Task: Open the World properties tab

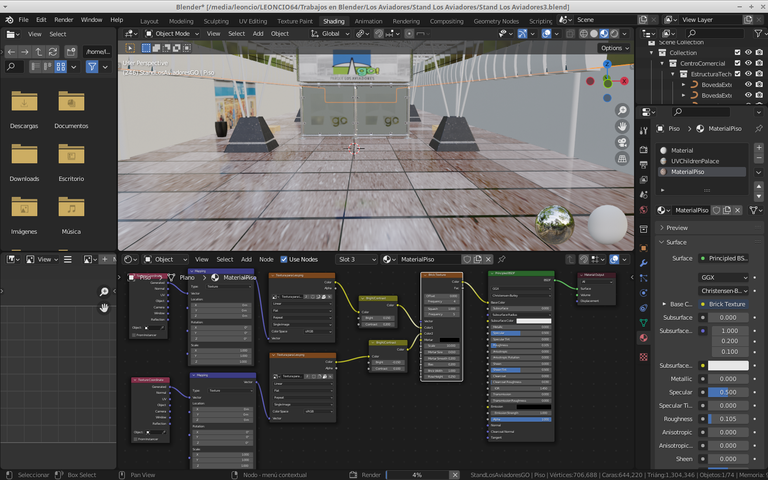Action: (x=644, y=210)
